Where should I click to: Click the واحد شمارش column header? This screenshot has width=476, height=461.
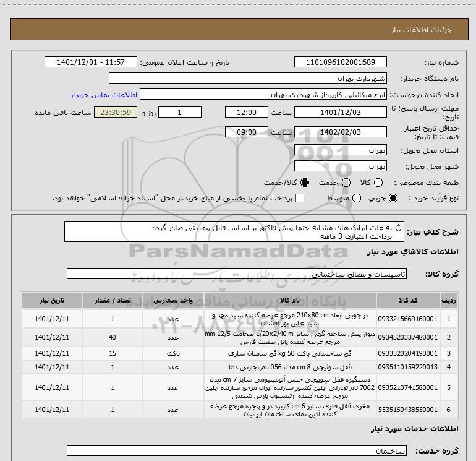tap(173, 300)
